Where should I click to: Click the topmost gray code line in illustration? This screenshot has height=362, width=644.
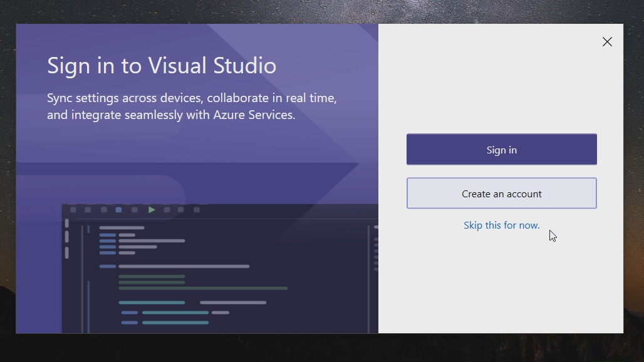pyautogui.click(x=122, y=228)
